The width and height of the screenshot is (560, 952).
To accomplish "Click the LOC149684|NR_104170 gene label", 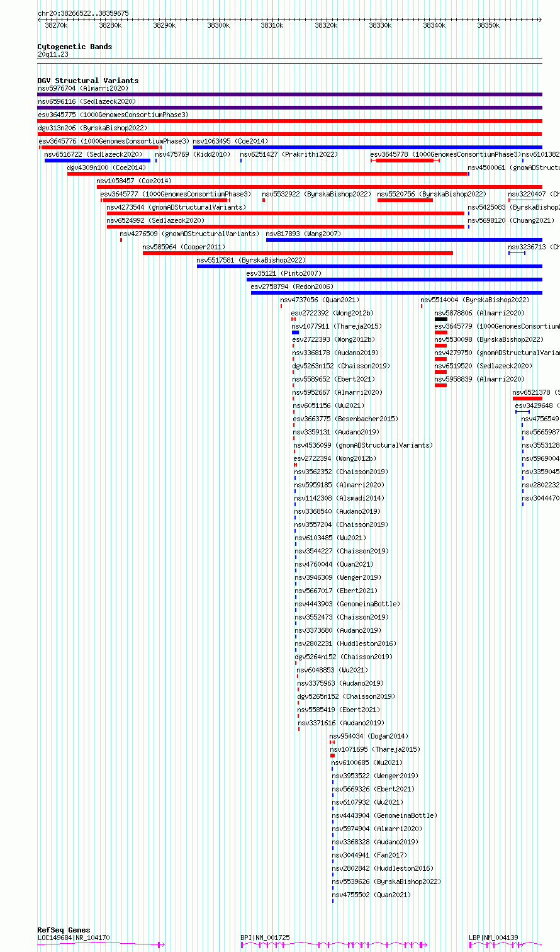I will (74, 938).
